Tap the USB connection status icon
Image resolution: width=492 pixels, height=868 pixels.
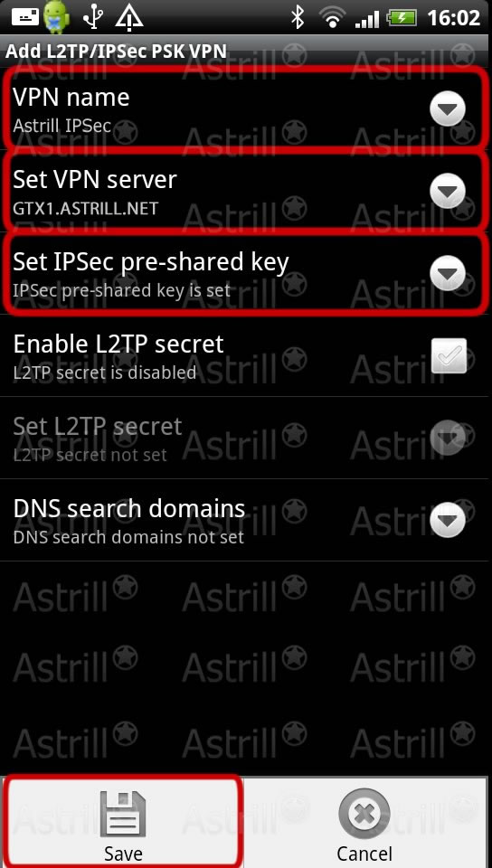point(93,17)
